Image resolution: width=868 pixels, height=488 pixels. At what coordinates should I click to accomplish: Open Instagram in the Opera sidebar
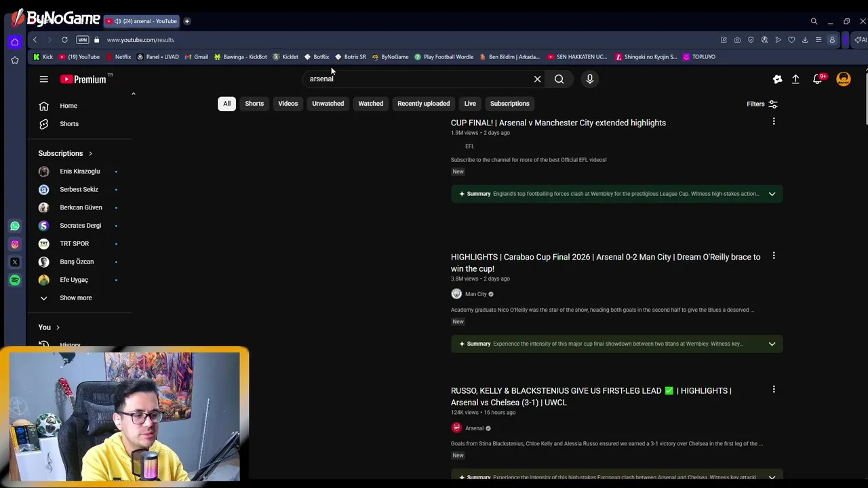pyautogui.click(x=15, y=244)
